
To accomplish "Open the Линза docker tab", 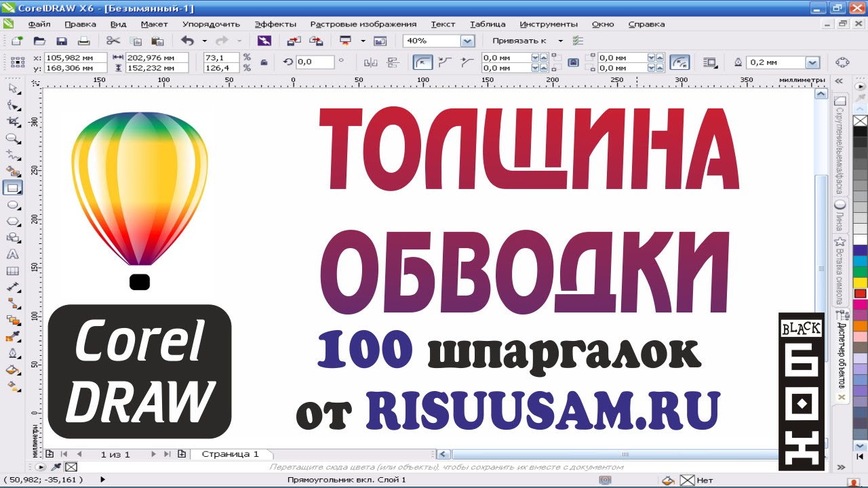I will pos(840,216).
